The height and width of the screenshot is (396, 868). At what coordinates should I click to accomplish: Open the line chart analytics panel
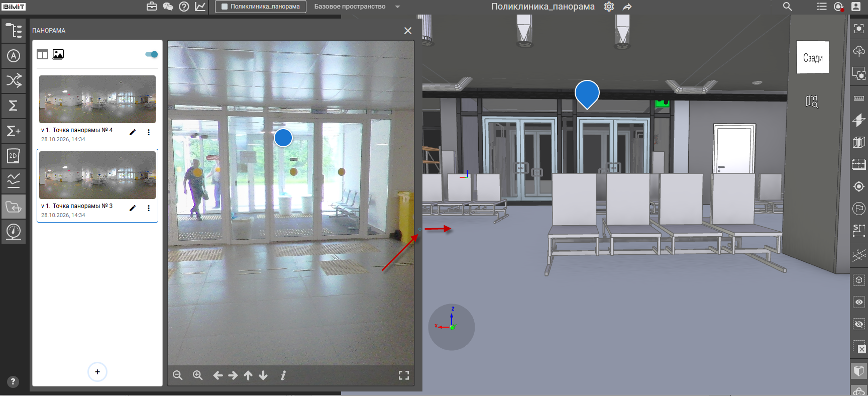pos(14,181)
